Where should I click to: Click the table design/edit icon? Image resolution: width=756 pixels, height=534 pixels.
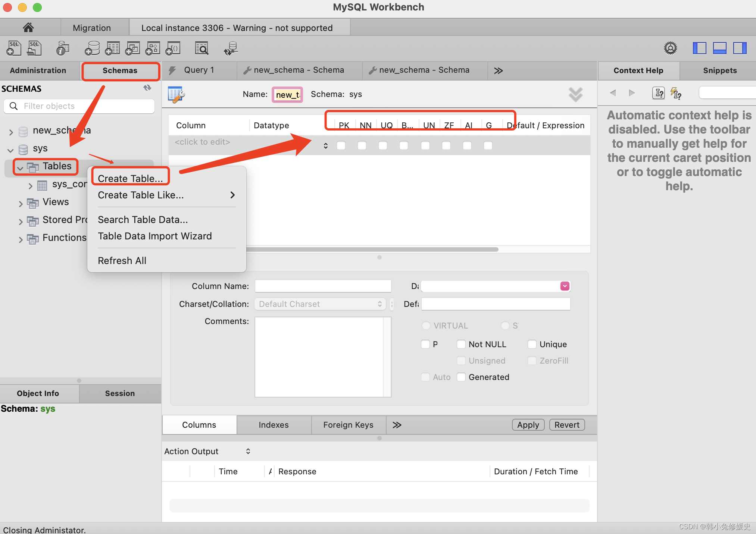pos(176,94)
